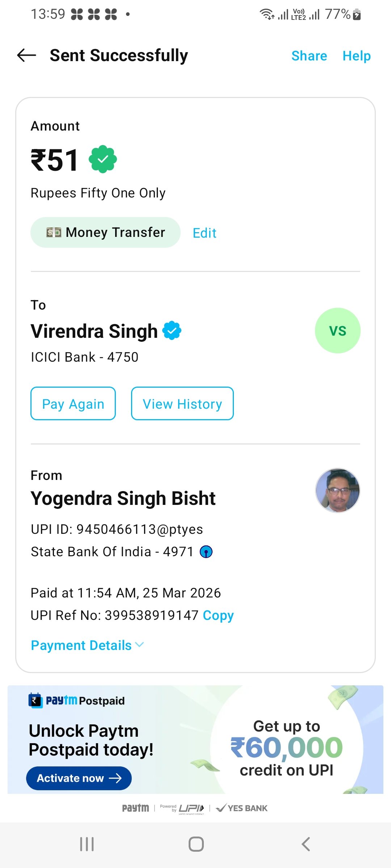Open the sender's profile photo
391x868 pixels.
(337, 490)
